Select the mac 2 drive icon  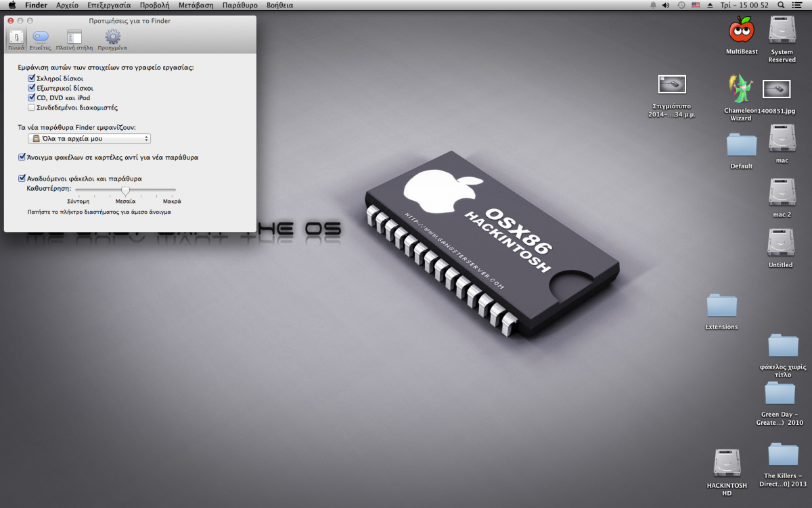click(x=782, y=193)
